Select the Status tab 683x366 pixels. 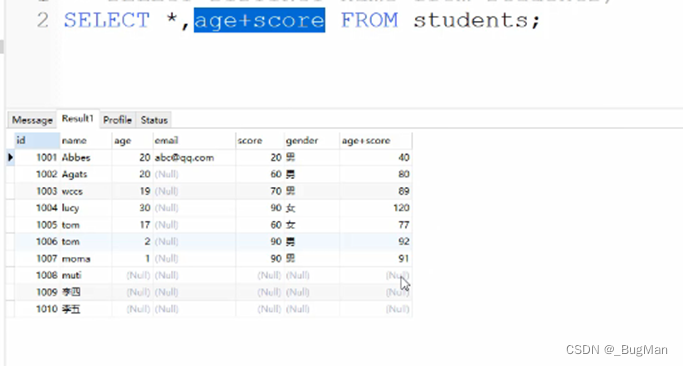click(154, 120)
